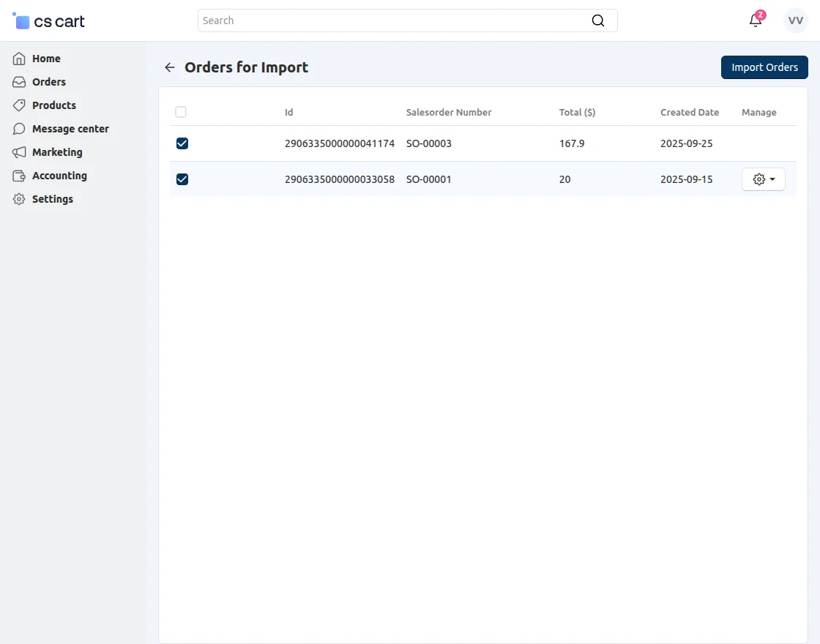
Task: Go to Message center
Action: 70,129
